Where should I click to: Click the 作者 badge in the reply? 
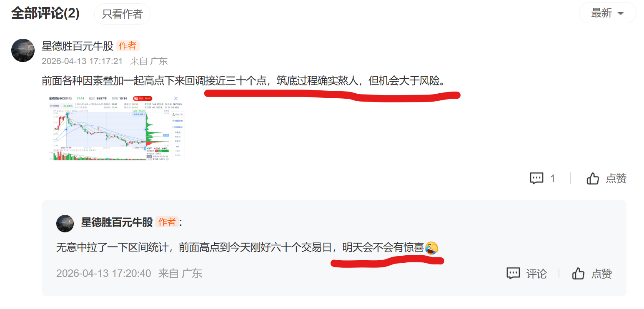(167, 222)
